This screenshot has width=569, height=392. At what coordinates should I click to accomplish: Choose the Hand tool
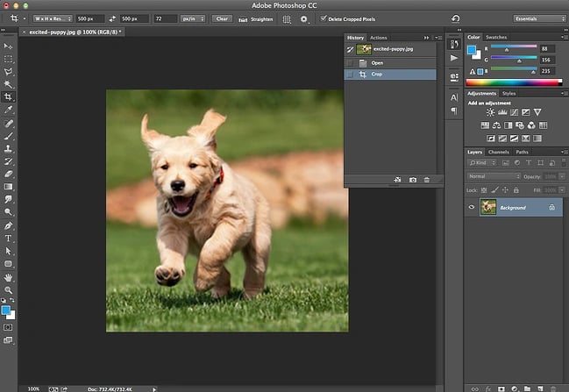(9, 276)
